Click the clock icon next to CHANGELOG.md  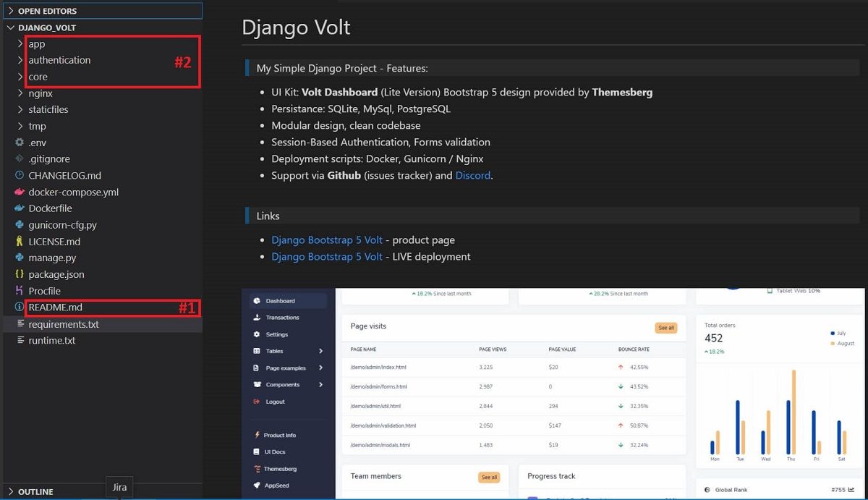click(20, 175)
